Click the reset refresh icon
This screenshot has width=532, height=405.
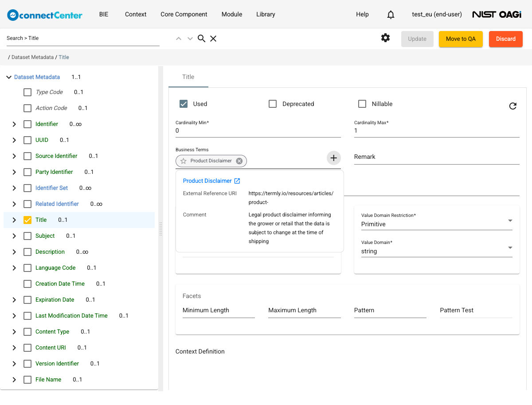tap(513, 106)
